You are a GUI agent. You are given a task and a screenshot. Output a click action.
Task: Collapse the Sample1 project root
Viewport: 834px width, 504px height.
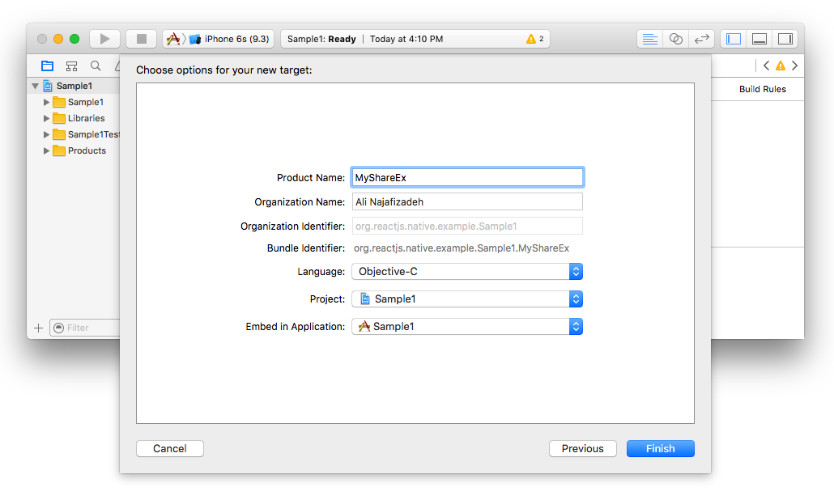click(x=35, y=86)
